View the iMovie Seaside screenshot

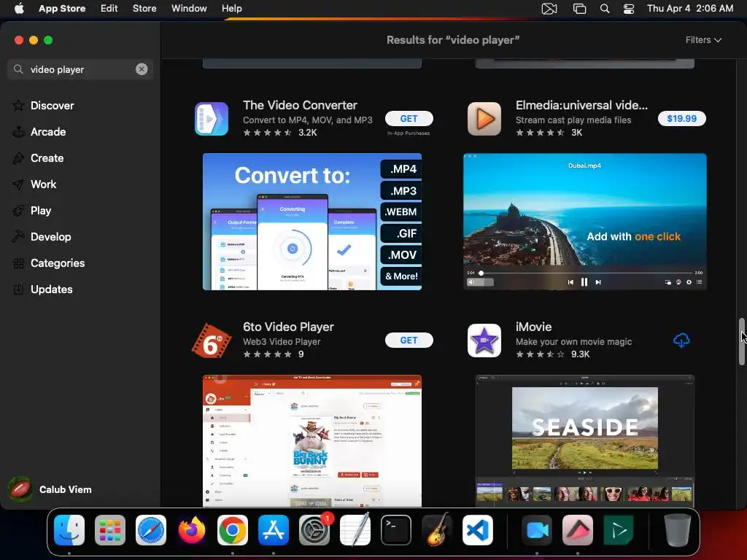585,441
